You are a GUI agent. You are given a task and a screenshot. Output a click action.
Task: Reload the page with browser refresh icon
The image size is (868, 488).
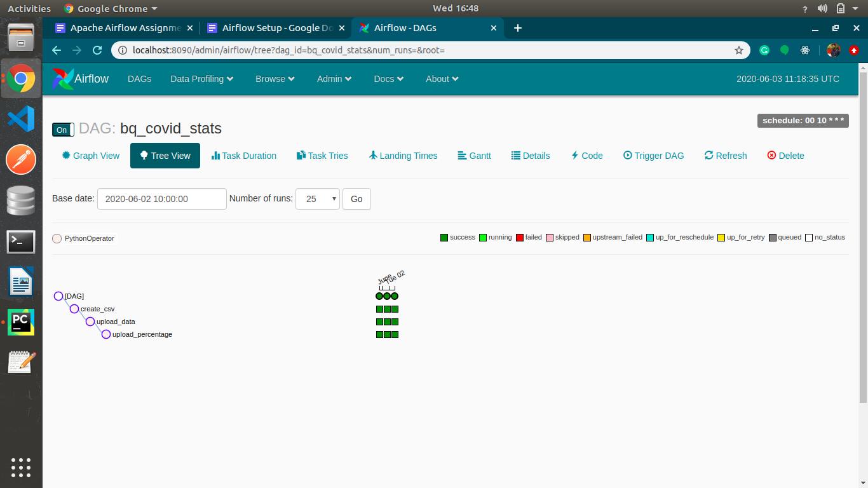[x=97, y=50]
